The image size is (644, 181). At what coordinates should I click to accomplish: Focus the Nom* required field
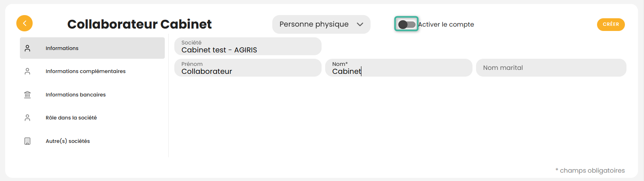point(398,68)
